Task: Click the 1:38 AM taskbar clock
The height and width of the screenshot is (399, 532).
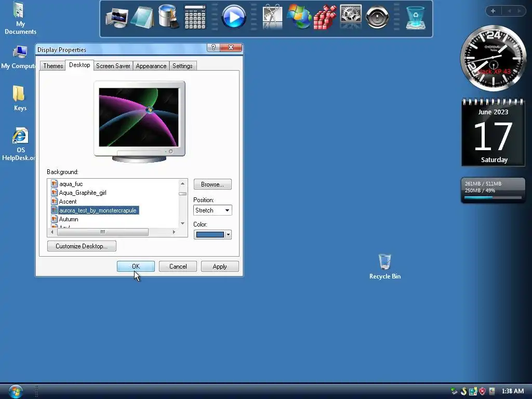Action: pos(512,391)
